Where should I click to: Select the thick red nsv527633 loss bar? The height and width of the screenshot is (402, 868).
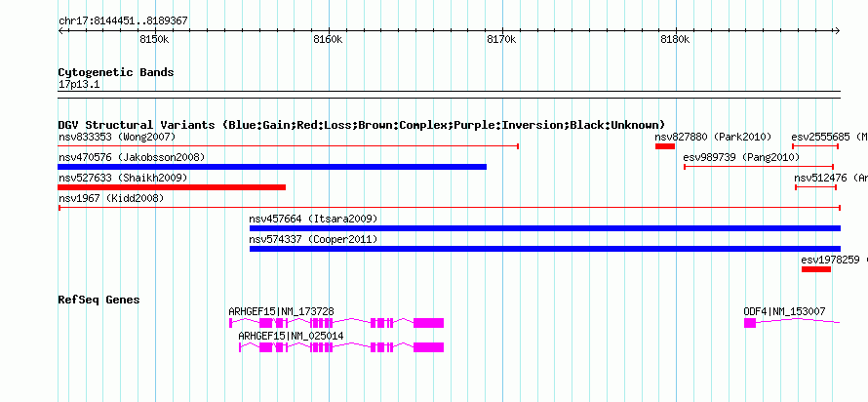pyautogui.click(x=172, y=187)
